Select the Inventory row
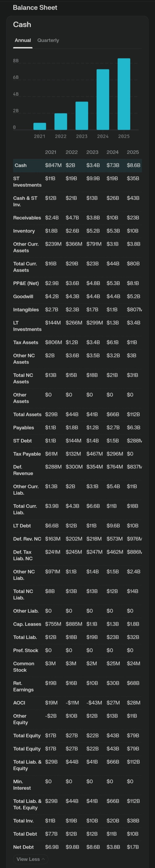 (77, 231)
